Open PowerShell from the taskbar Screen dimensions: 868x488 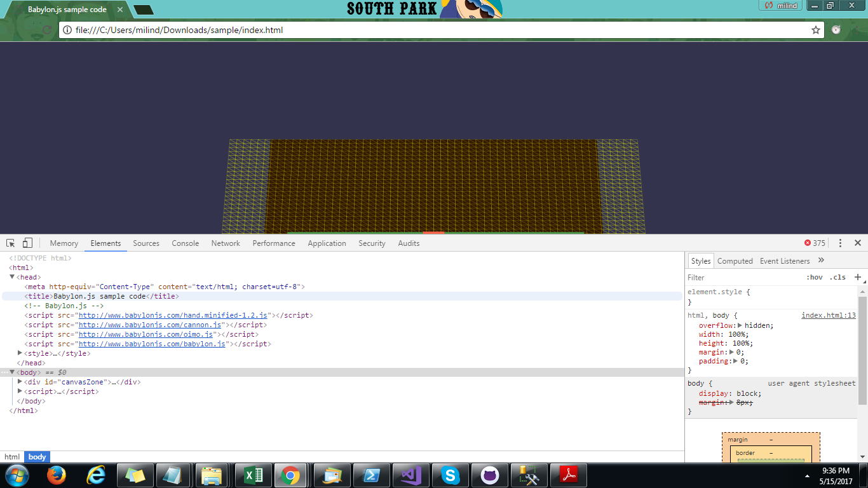[x=371, y=475]
